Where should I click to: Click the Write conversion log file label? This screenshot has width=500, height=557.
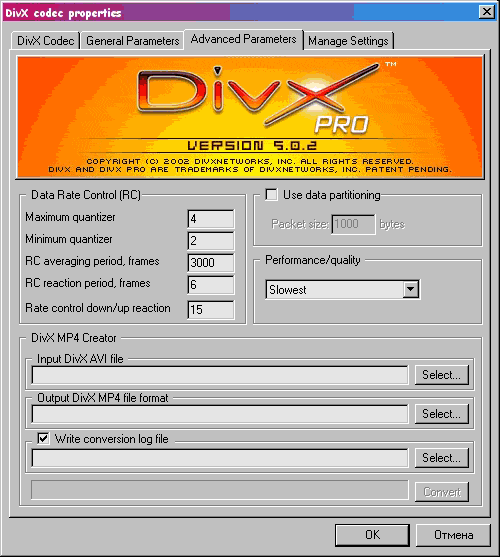112,439
